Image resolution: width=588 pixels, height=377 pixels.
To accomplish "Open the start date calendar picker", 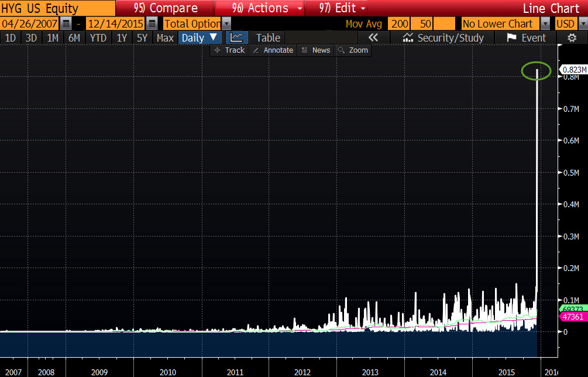I will (x=66, y=23).
